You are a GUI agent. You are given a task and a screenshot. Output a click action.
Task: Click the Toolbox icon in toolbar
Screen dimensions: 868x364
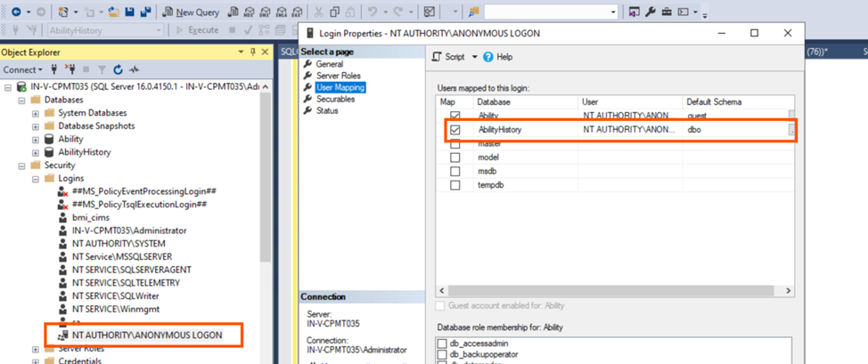(667, 12)
